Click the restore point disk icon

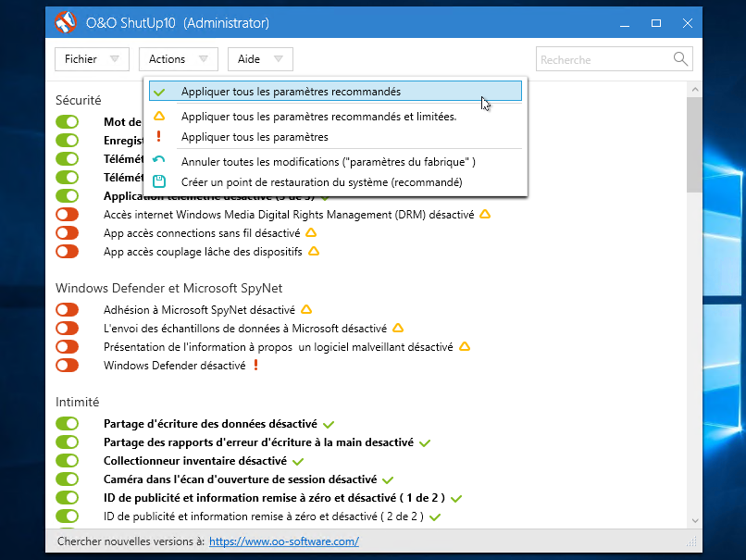coord(159,182)
